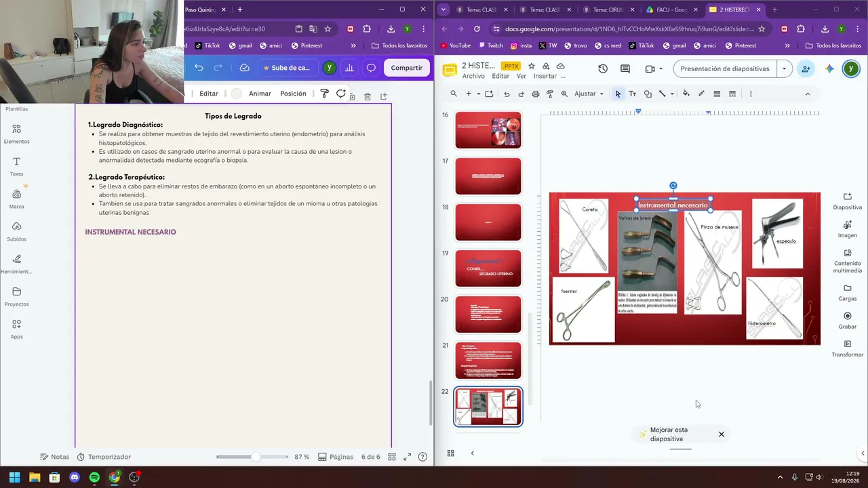Image resolution: width=868 pixels, height=488 pixels.
Task: Expand line tool dropdown in Slides
Action: [672, 94]
